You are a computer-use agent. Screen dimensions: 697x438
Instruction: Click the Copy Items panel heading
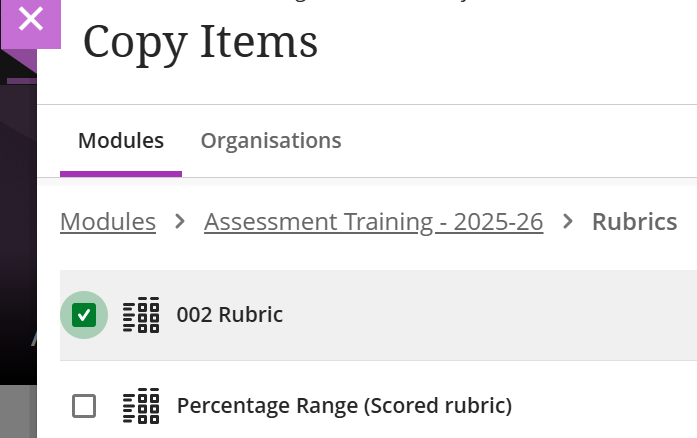200,43
